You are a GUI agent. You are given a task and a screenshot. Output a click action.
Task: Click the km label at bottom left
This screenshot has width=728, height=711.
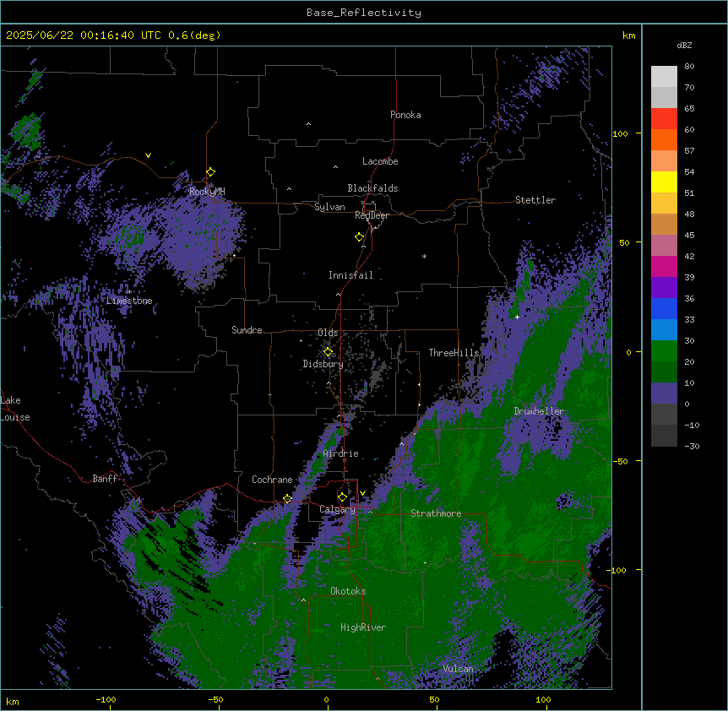point(13,701)
